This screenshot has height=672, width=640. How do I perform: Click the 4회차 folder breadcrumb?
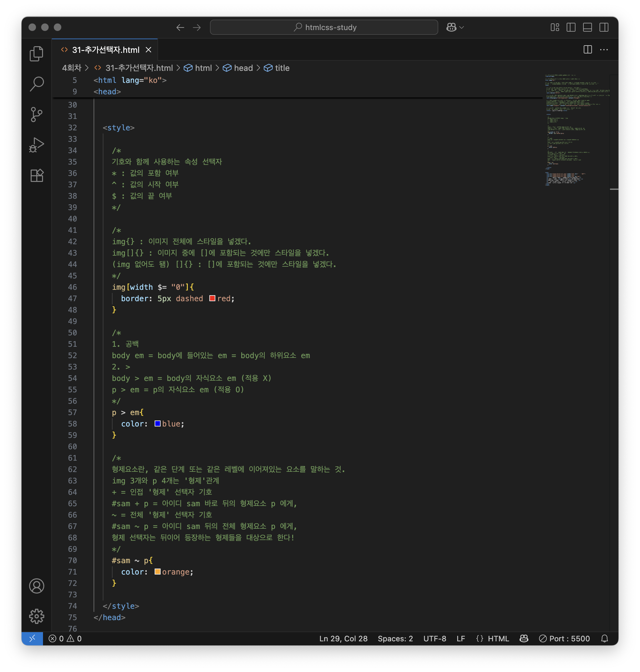72,68
